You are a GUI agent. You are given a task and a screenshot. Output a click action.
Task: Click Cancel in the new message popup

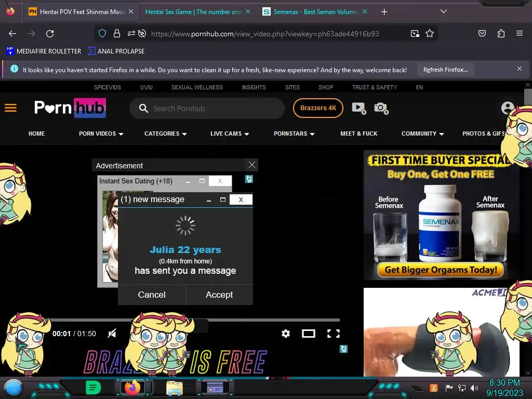click(x=152, y=295)
